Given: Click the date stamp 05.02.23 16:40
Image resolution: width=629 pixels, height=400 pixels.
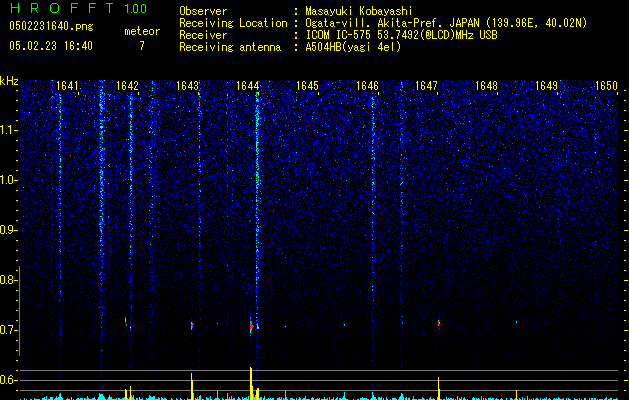Looking at the screenshot, I should tap(51, 46).
